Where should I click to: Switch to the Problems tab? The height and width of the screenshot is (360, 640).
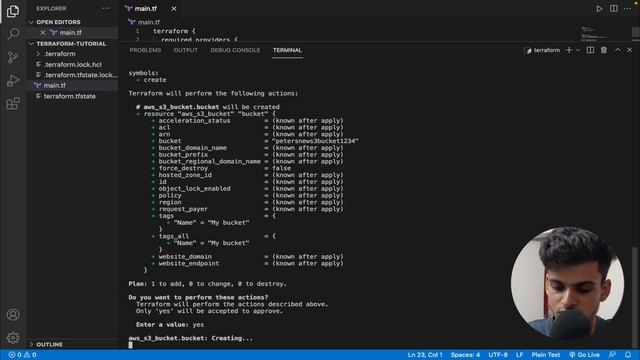click(145, 50)
